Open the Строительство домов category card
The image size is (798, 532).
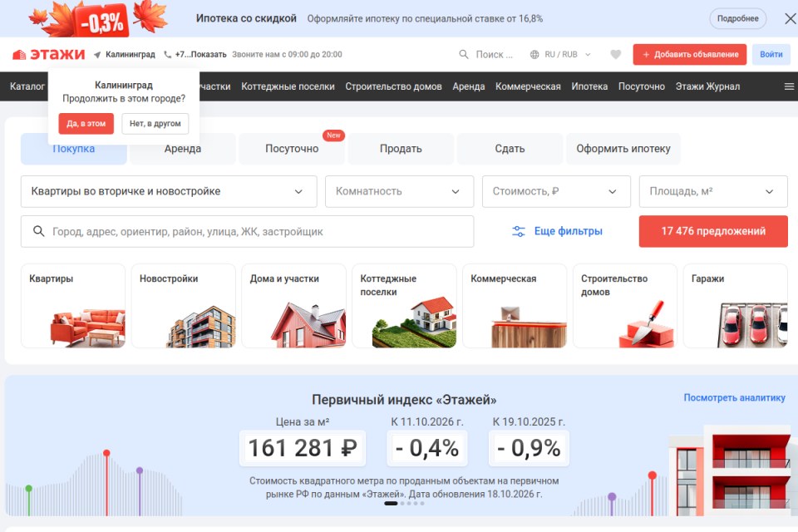[625, 305]
